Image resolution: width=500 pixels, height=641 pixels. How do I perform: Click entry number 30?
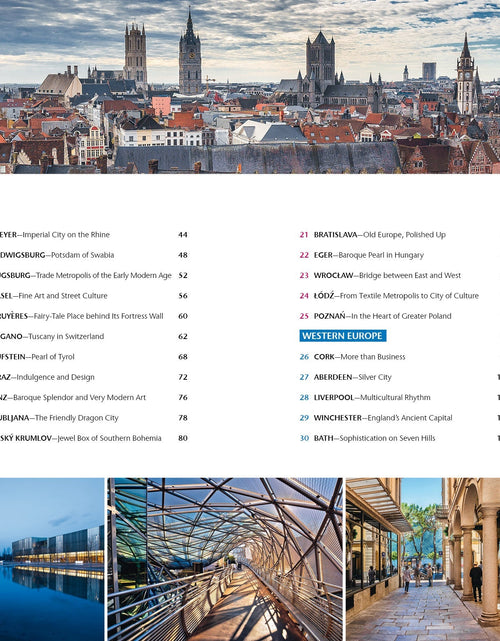[304, 438]
